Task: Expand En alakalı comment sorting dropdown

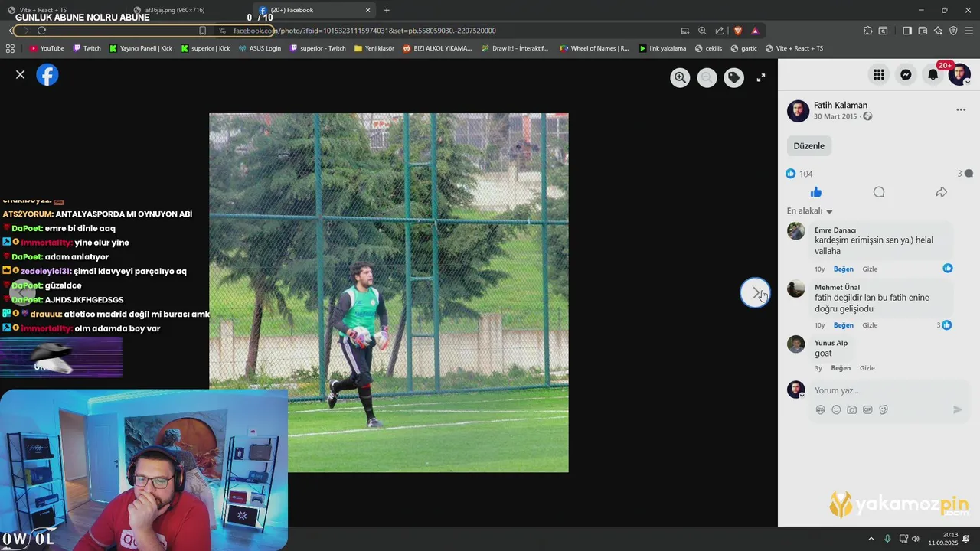Action: pyautogui.click(x=809, y=211)
